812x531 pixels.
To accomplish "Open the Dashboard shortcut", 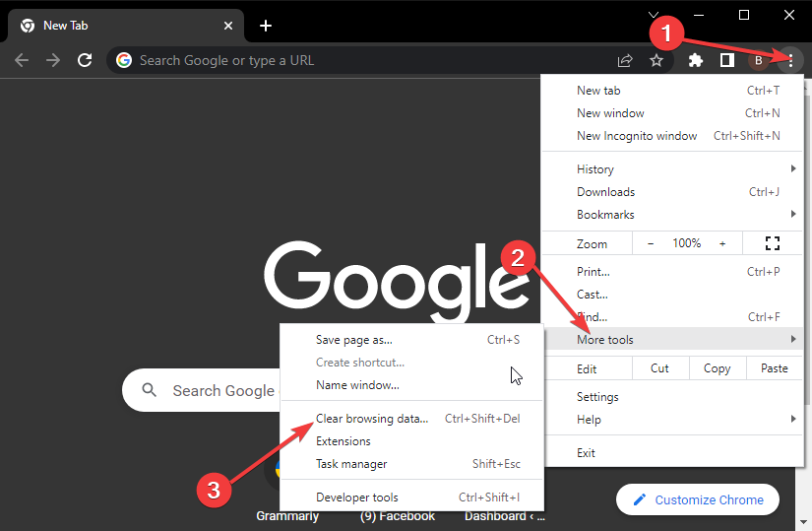I will [x=504, y=516].
